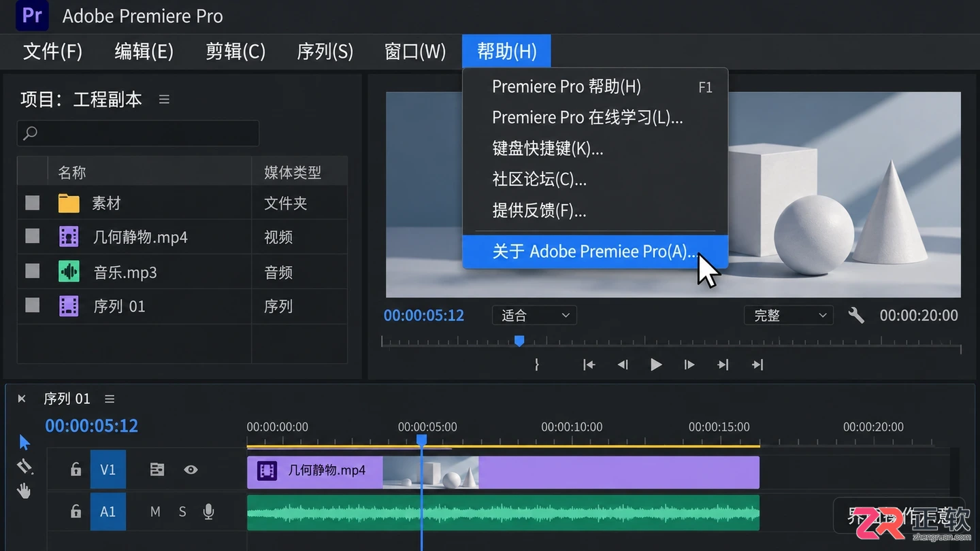980x551 pixels.
Task: Click the Premiere Pro app logo
Action: coord(32,16)
